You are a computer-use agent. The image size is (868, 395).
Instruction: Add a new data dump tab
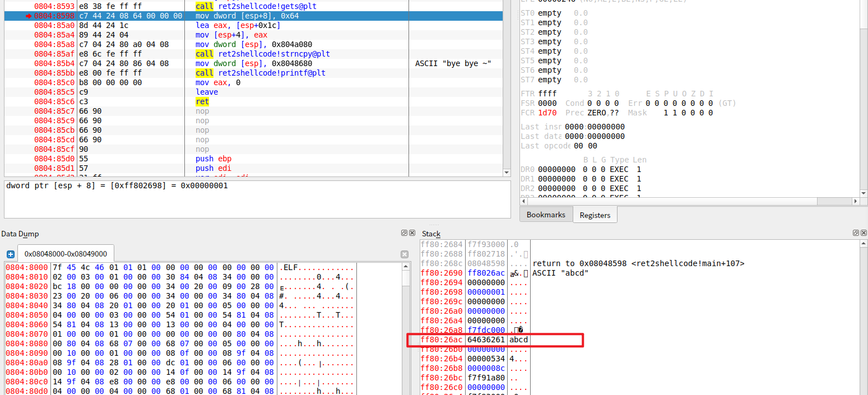(x=10, y=254)
